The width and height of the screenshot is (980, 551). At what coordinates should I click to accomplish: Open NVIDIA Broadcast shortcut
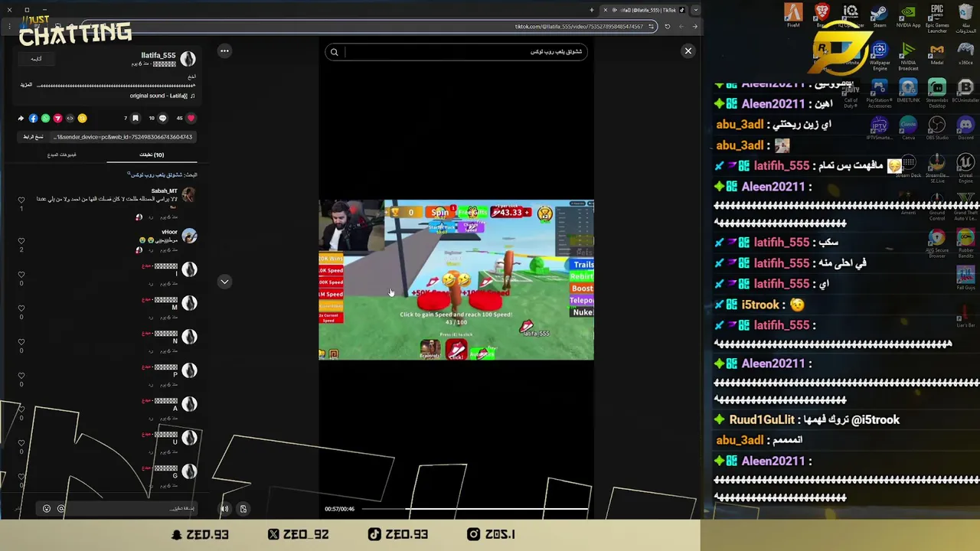click(x=908, y=57)
